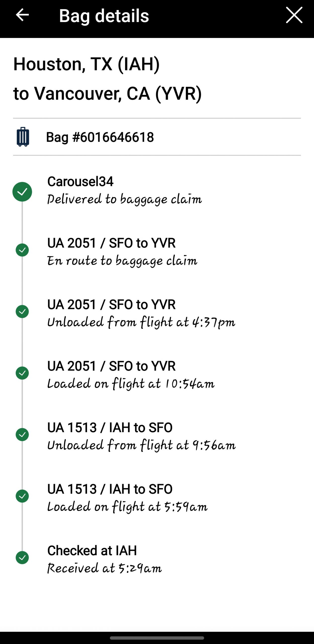The width and height of the screenshot is (314, 644).
Task: Tap to Vancouver, CA (YVR) destination
Action: click(x=107, y=94)
